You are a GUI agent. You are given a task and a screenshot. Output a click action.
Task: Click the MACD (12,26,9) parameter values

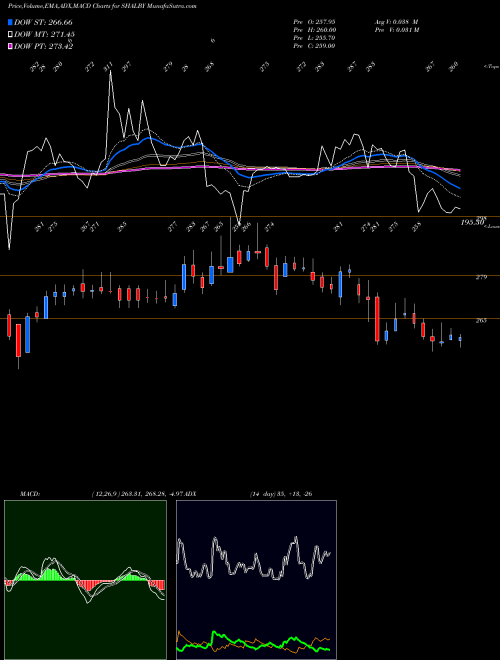139,494
